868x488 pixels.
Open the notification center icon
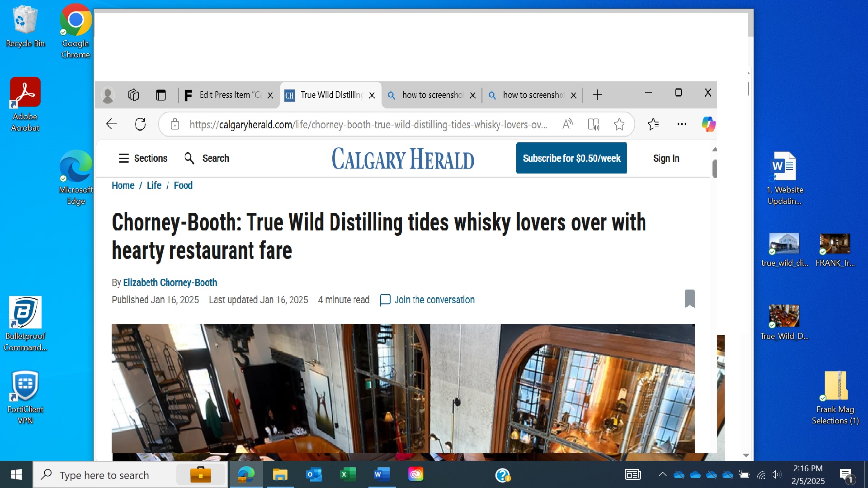(846, 475)
